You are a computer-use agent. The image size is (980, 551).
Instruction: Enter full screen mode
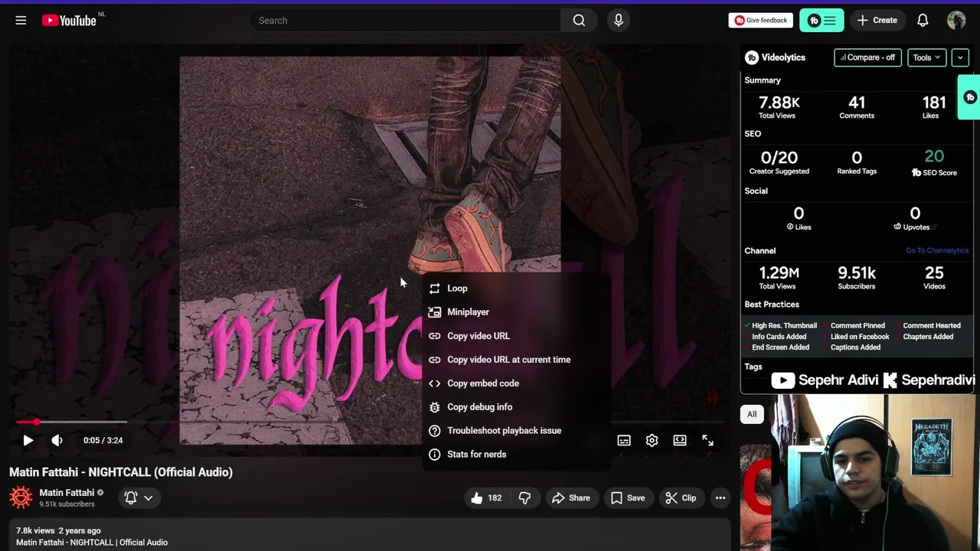tap(707, 440)
